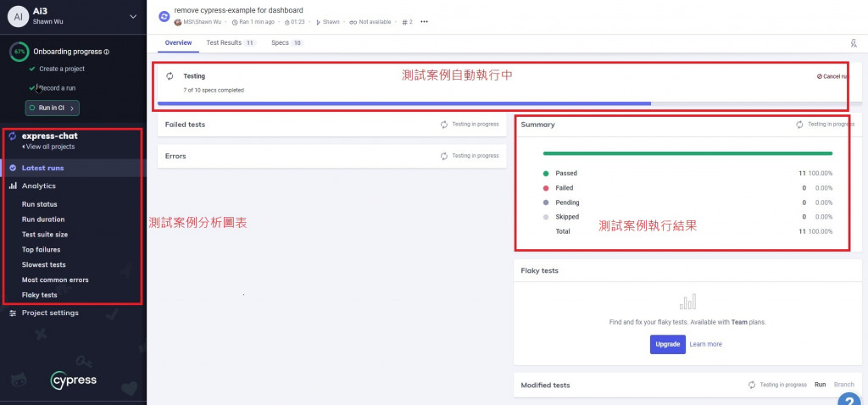The image size is (868, 405).
Task: Open Slowest tests analytics
Action: pos(44,264)
